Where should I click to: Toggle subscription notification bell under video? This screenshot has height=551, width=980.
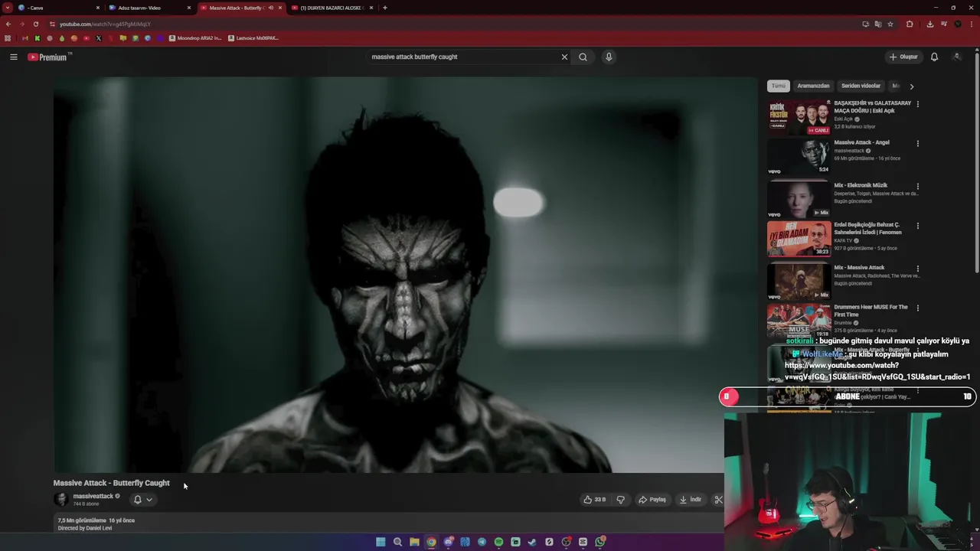pos(138,500)
